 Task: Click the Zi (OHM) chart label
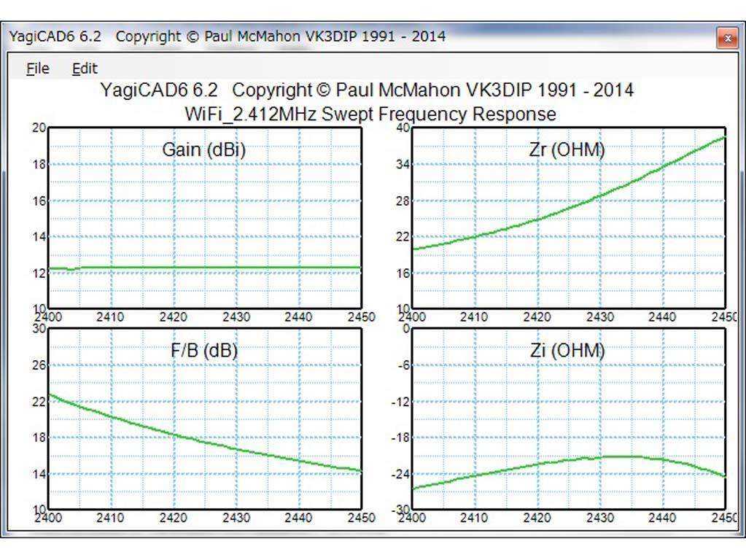tap(567, 351)
